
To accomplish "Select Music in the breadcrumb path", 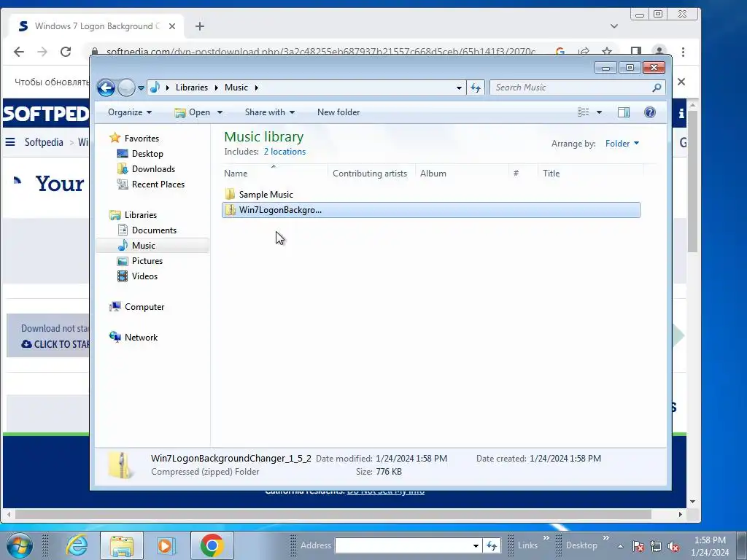I will pyautogui.click(x=236, y=87).
